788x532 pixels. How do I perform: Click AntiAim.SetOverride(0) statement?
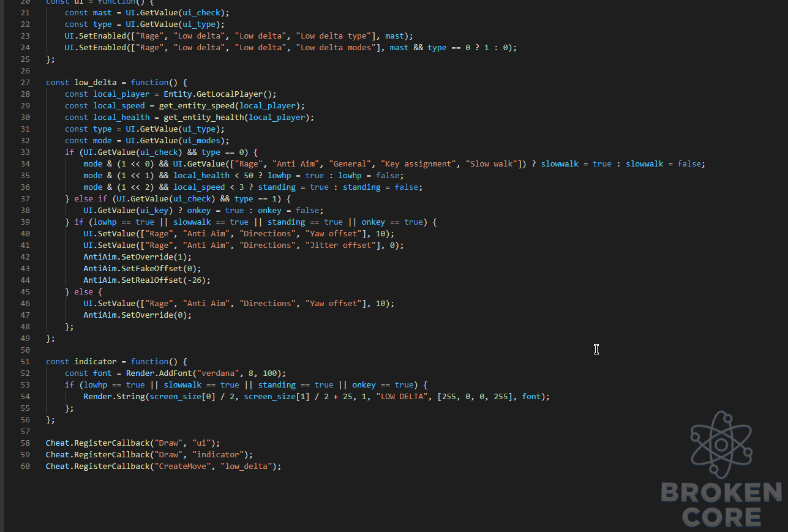pyautogui.click(x=138, y=315)
